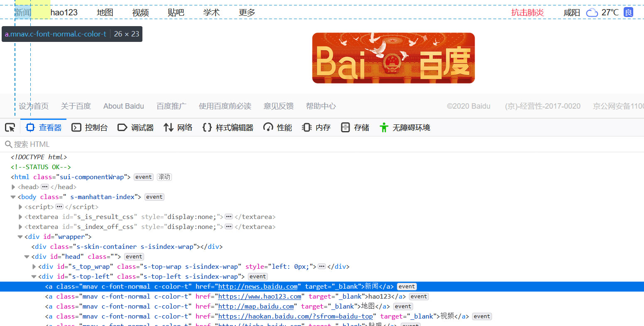Image resolution: width=644 pixels, height=326 pixels.
Task: Click the 滚动 scroll badge on html element
Action: pyautogui.click(x=164, y=177)
